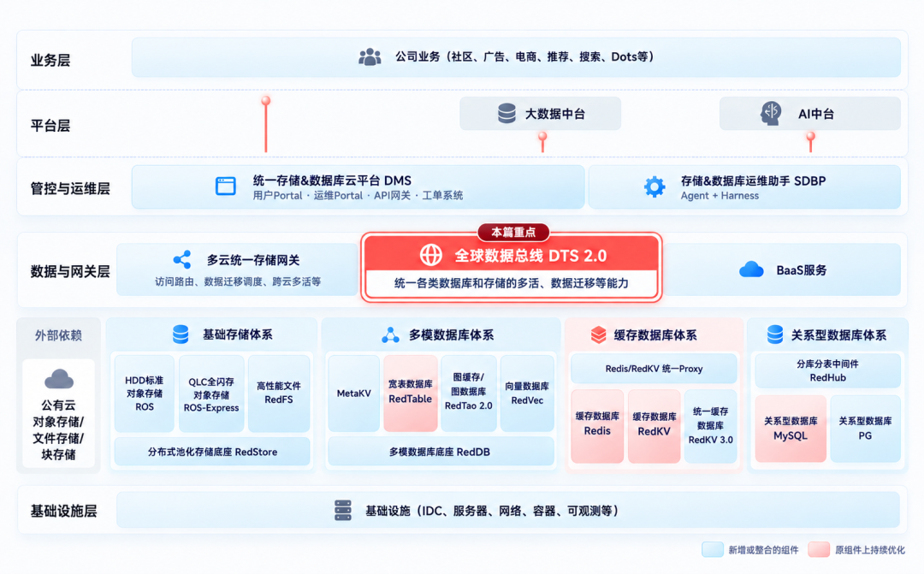
Task: Click the 宽表数据库 RedTable box
Action: click(410, 394)
